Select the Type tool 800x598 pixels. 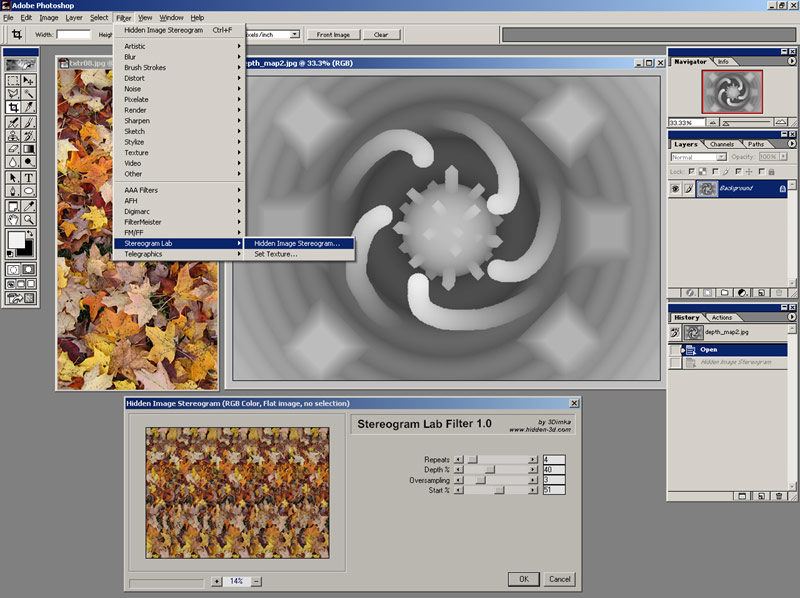coord(29,178)
